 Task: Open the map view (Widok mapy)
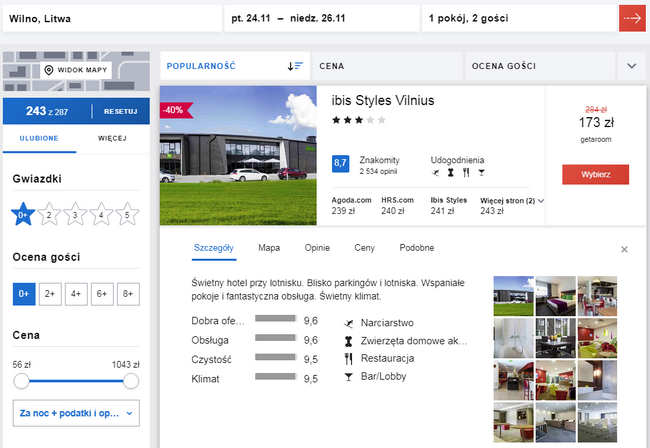(76, 70)
